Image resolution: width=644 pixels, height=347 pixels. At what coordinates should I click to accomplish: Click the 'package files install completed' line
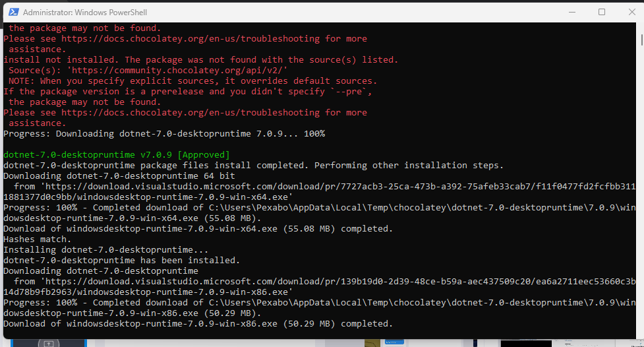[253, 166]
